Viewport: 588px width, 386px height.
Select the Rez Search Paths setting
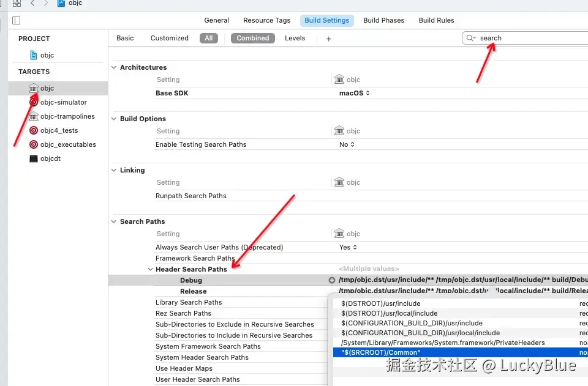point(183,313)
